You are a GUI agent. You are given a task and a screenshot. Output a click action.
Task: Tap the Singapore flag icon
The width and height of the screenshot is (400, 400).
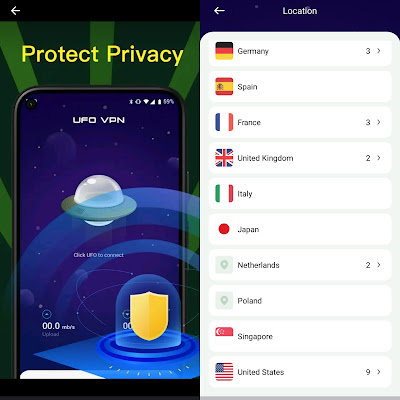coord(224,334)
